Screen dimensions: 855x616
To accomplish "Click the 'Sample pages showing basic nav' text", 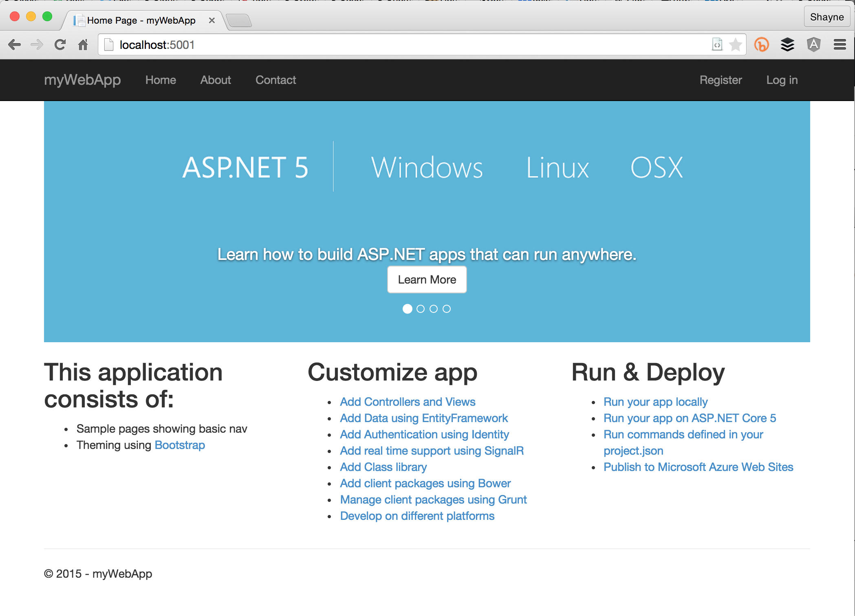I will coord(162,429).
